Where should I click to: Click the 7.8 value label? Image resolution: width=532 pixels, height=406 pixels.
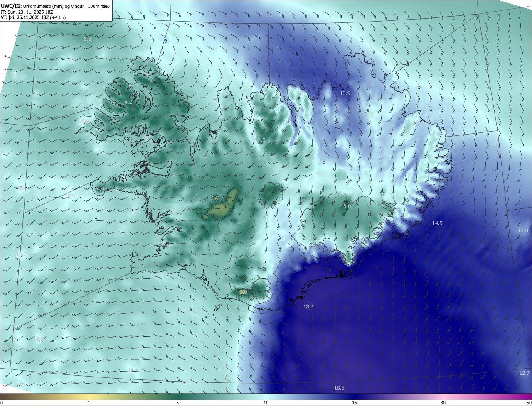click(x=88, y=298)
